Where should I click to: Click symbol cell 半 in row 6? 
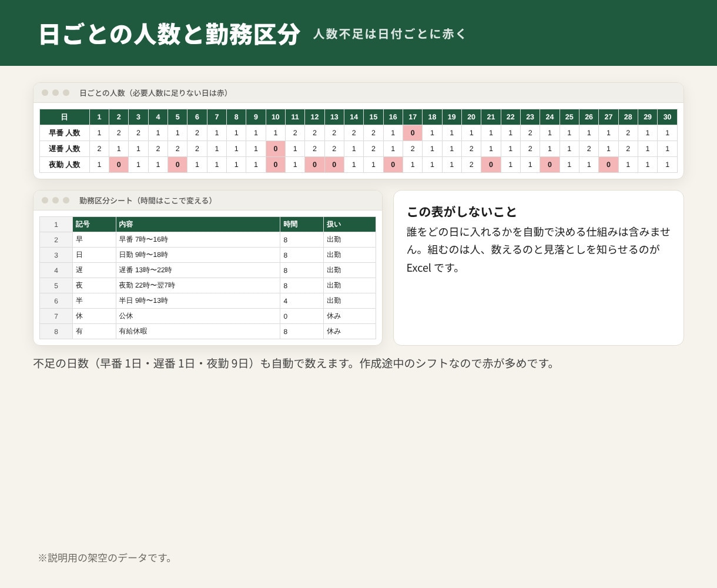(94, 300)
